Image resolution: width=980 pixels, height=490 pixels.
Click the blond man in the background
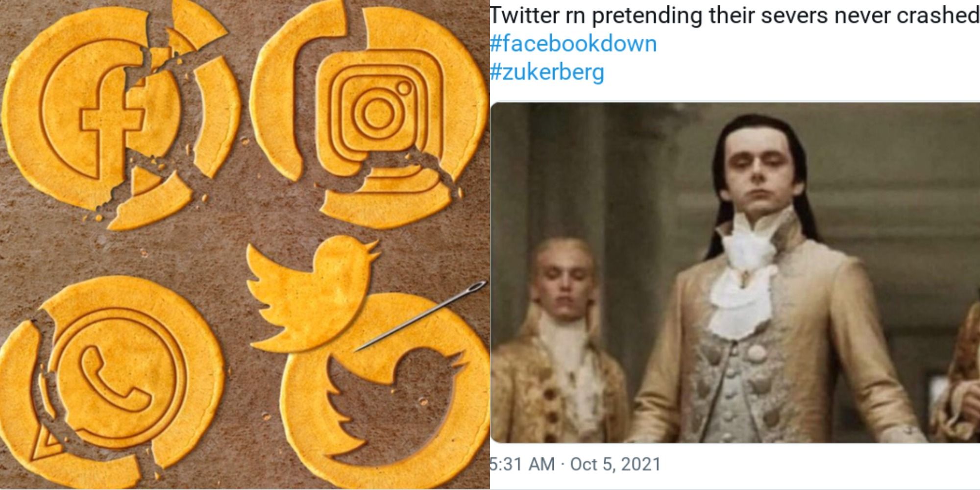pyautogui.click(x=563, y=343)
